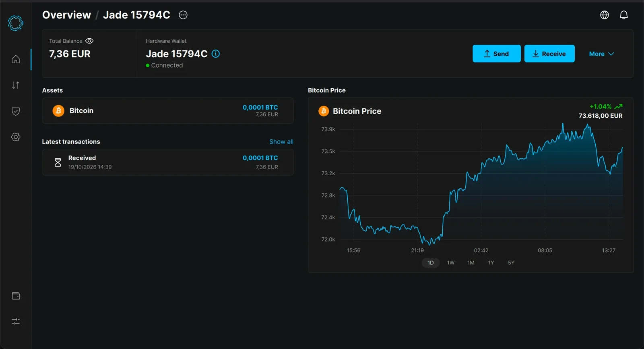
Task: Open notifications bell
Action: coord(624,15)
